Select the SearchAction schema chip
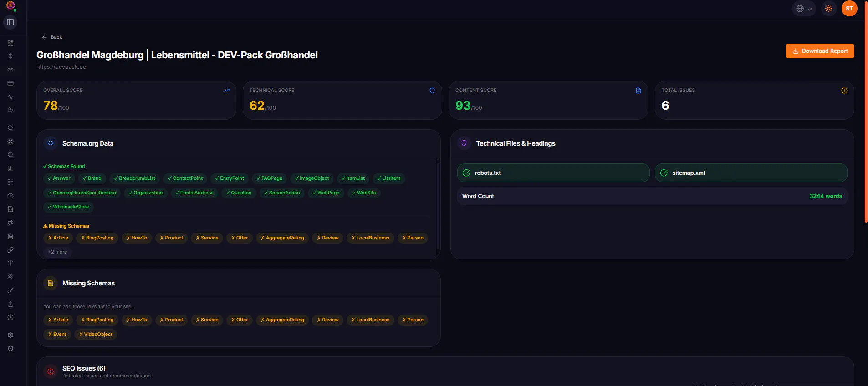 tap(282, 193)
